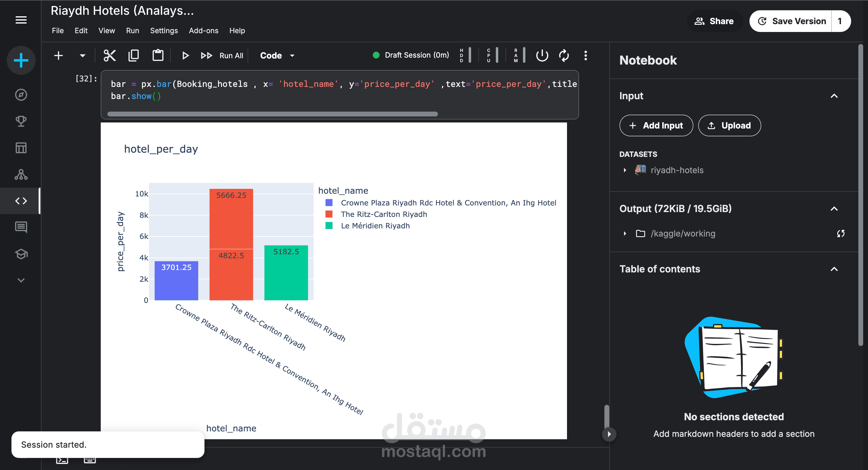
Task: Open add-cell type dropdown arrow
Action: [x=82, y=56]
